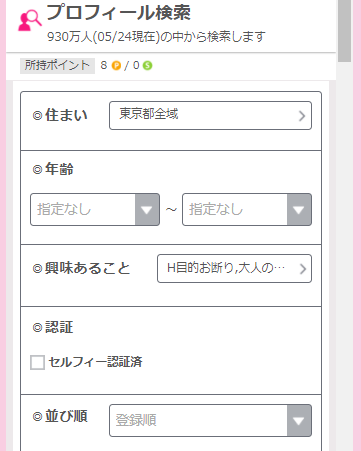Image resolution: width=361 pixels, height=451 pixels.
Task: Click arrow button of 並び順 dropdown
Action: 299,421
